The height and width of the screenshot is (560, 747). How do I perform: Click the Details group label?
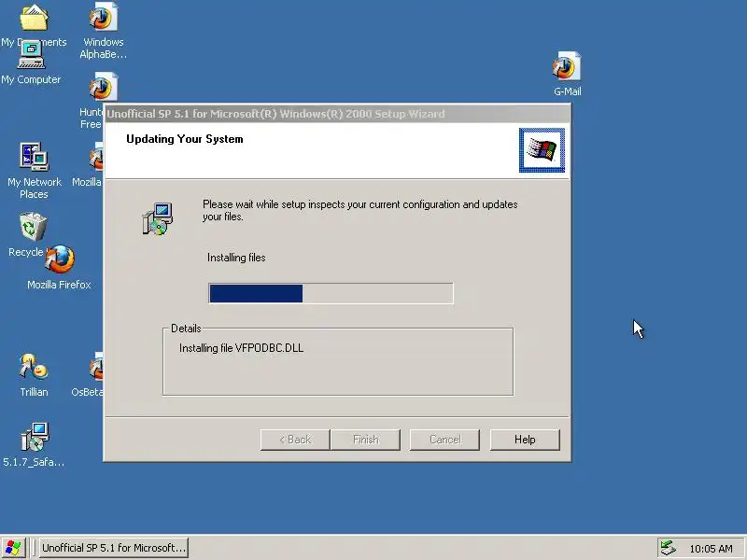[186, 329]
